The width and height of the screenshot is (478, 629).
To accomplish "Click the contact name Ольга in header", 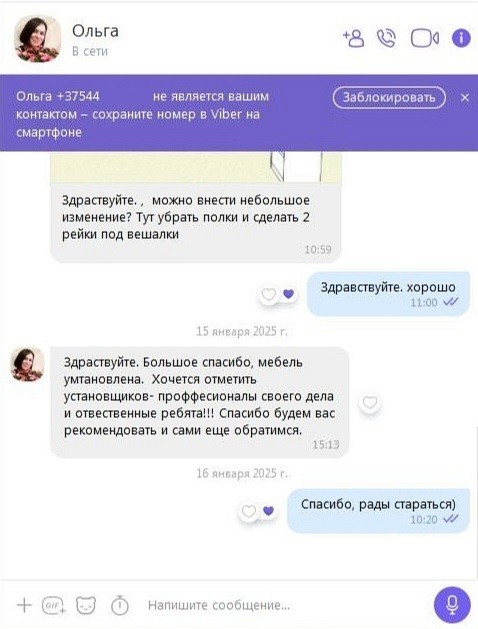I will coord(95,31).
